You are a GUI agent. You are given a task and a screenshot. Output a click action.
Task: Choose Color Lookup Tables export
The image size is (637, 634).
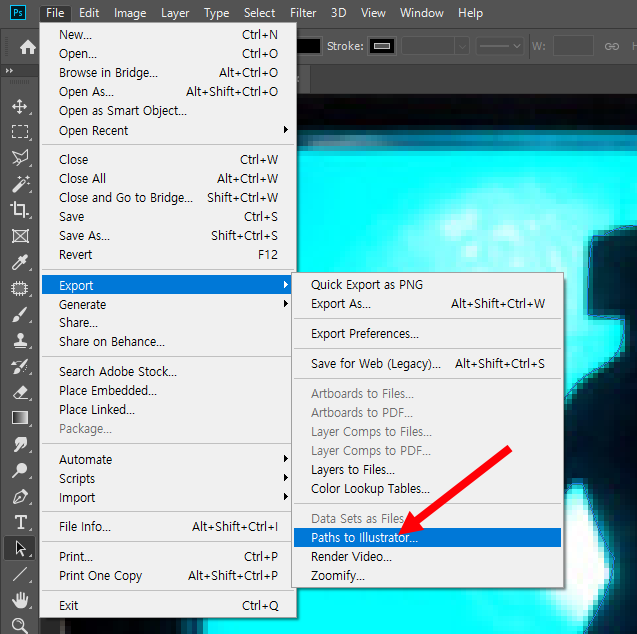coord(427,488)
